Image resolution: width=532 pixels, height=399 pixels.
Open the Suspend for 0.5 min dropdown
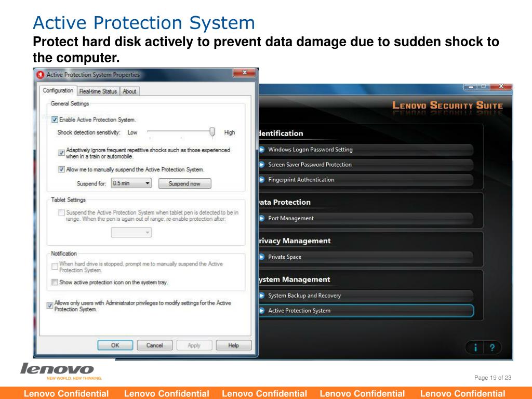pyautogui.click(x=131, y=183)
